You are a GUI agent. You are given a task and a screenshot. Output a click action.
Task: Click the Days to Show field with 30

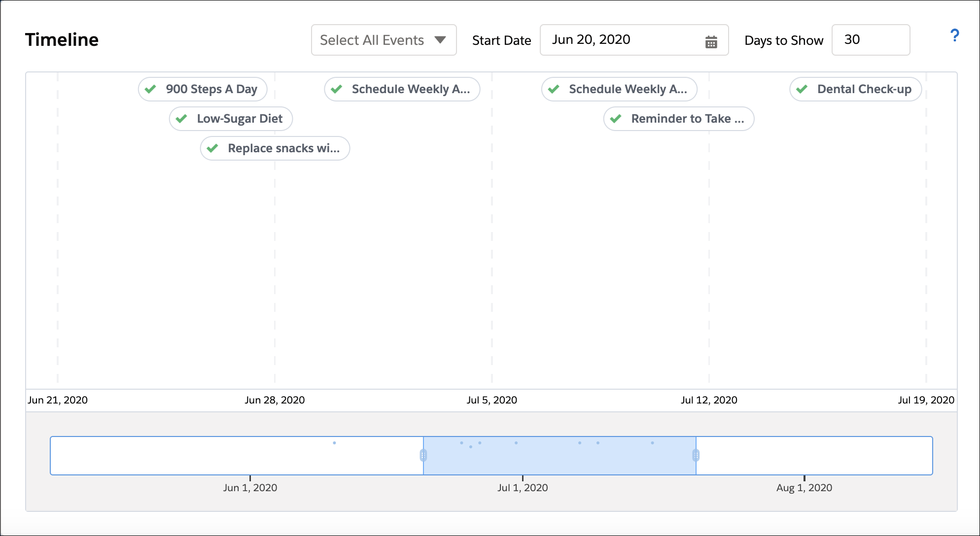pos(871,40)
